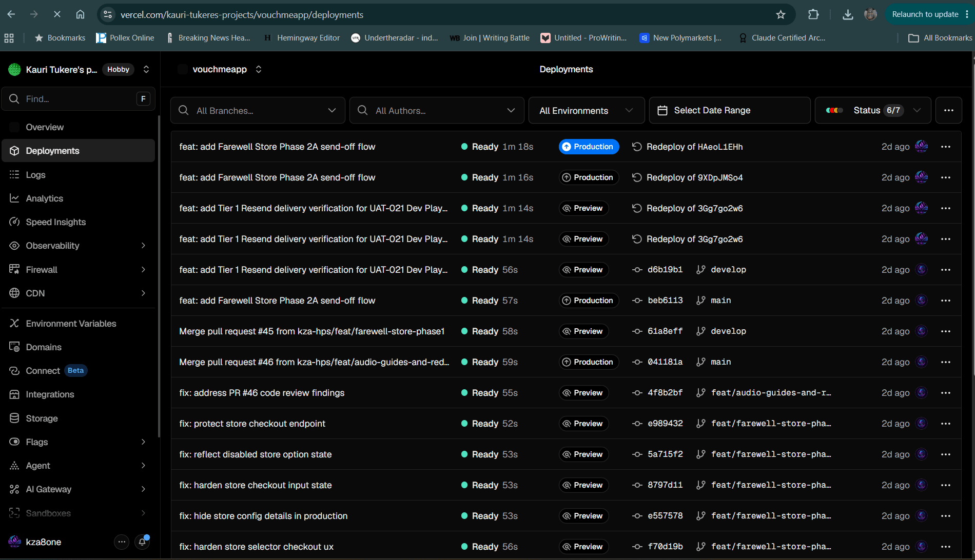Go to the Overview page
Image resolution: width=975 pixels, height=560 pixels.
(x=79, y=127)
